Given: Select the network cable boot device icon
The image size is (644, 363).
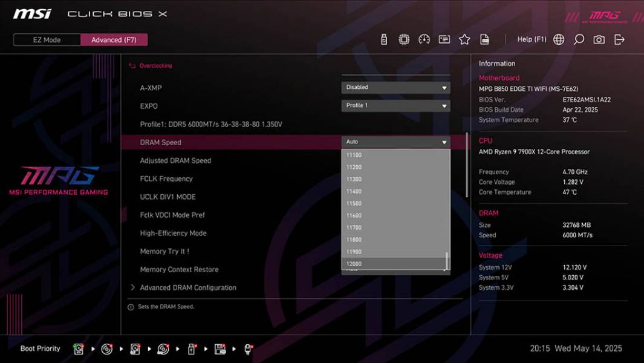Looking at the screenshot, I should [248, 349].
